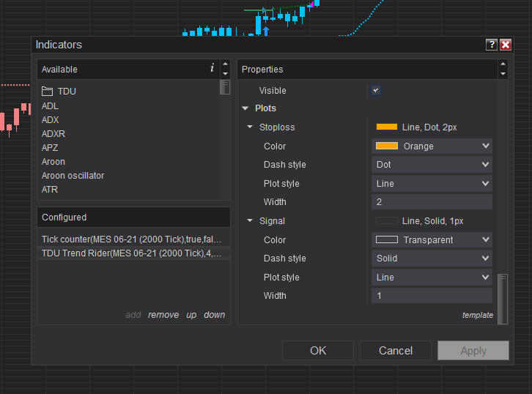Image resolution: width=532 pixels, height=394 pixels.
Task: Toggle the Visible checkbox
Action: pos(376,90)
